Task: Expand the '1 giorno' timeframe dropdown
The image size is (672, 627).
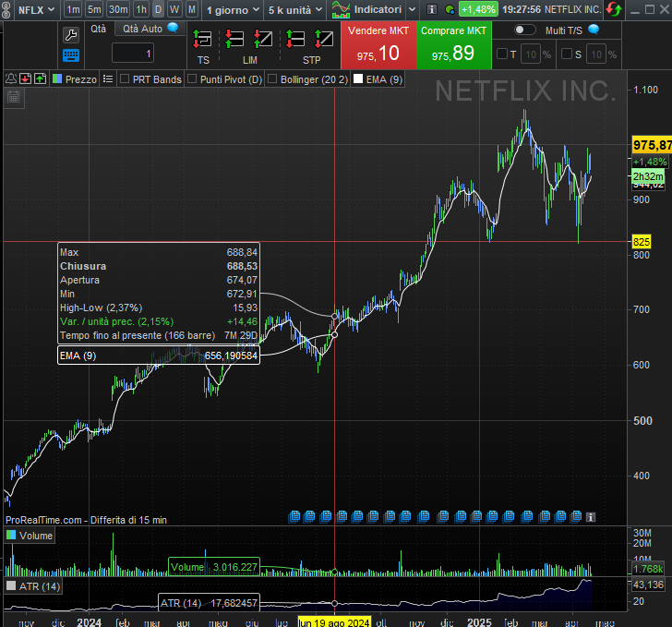Action: (231, 9)
